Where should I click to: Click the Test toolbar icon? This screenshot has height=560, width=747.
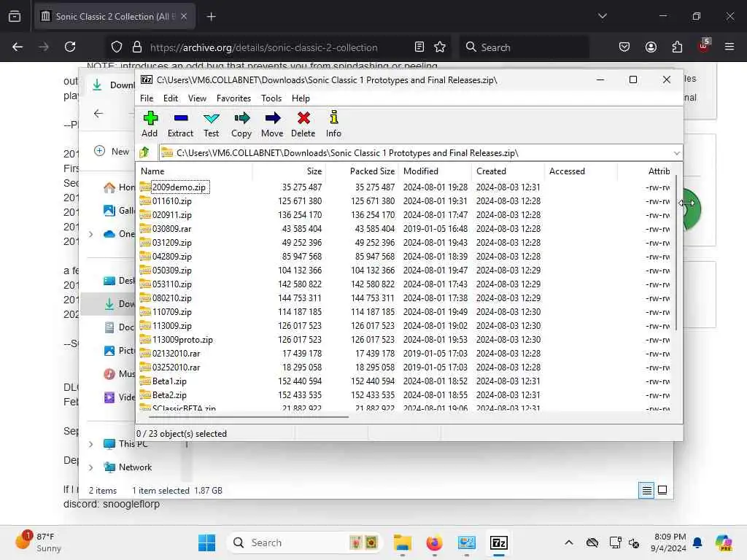[211, 124]
